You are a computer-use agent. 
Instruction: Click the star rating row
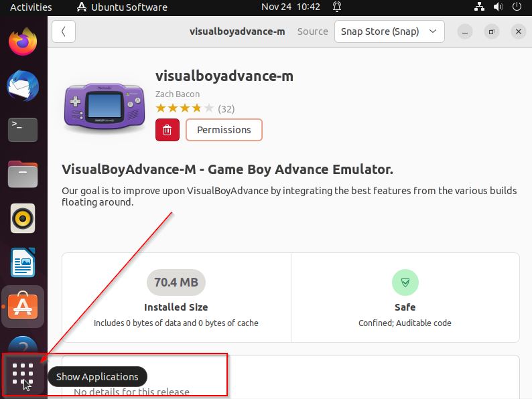coord(185,108)
